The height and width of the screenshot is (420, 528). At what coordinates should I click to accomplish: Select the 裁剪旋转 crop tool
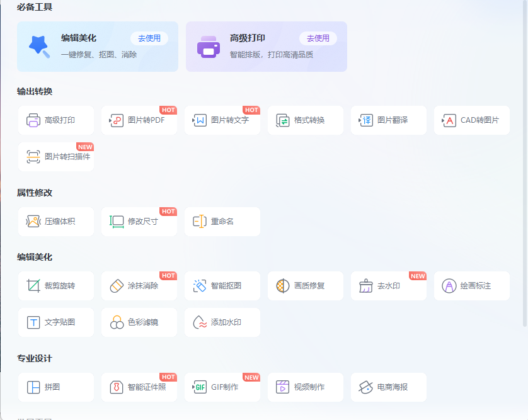point(56,285)
